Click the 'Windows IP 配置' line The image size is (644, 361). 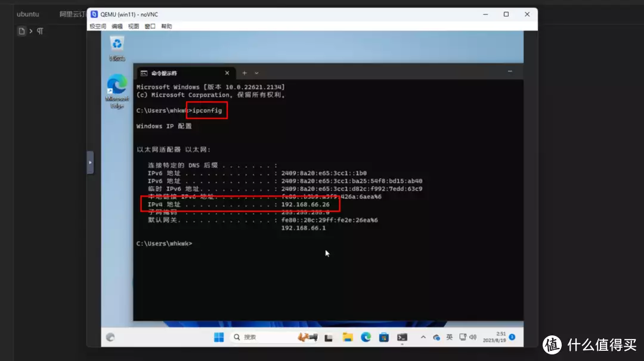click(x=164, y=126)
